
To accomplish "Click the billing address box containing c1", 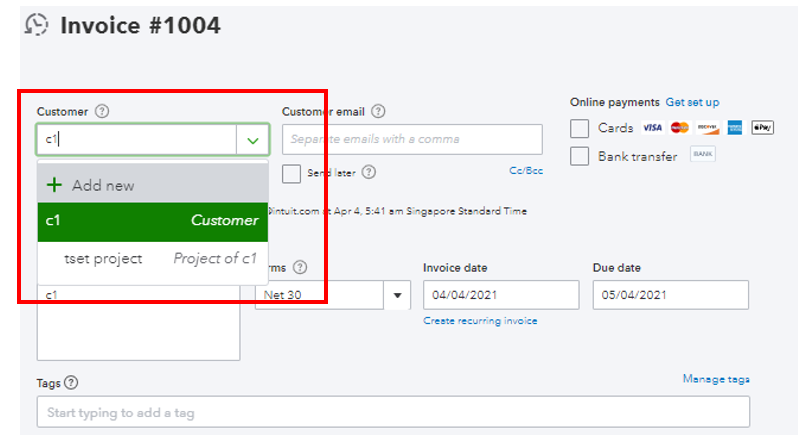I will tap(138, 323).
